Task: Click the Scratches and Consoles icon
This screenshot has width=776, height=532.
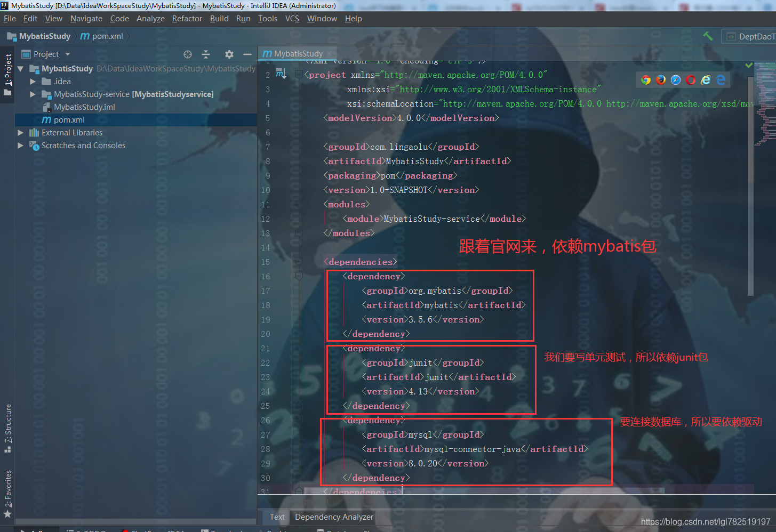Action: (34, 146)
